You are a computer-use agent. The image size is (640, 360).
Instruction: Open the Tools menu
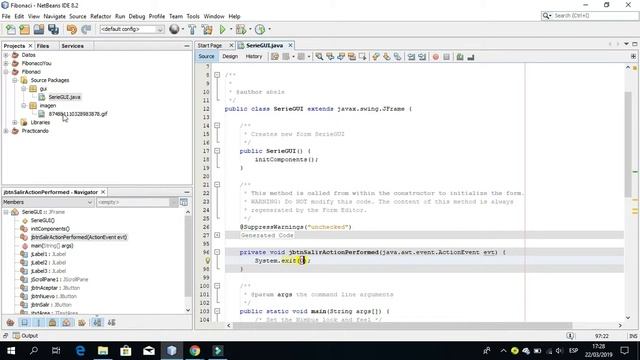(193, 16)
